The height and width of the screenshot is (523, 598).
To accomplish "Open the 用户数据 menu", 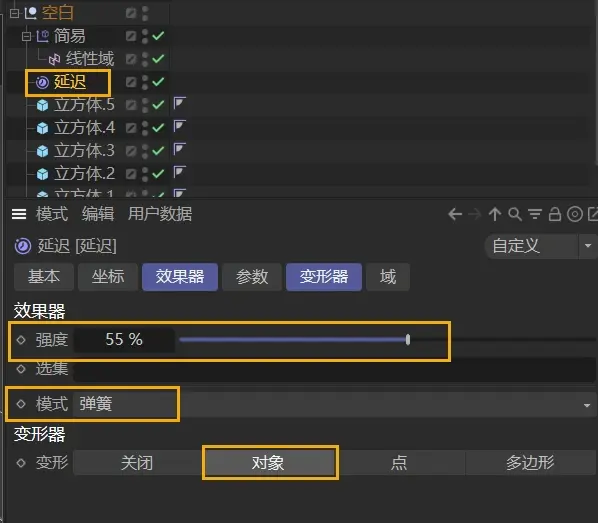I will click(x=160, y=214).
